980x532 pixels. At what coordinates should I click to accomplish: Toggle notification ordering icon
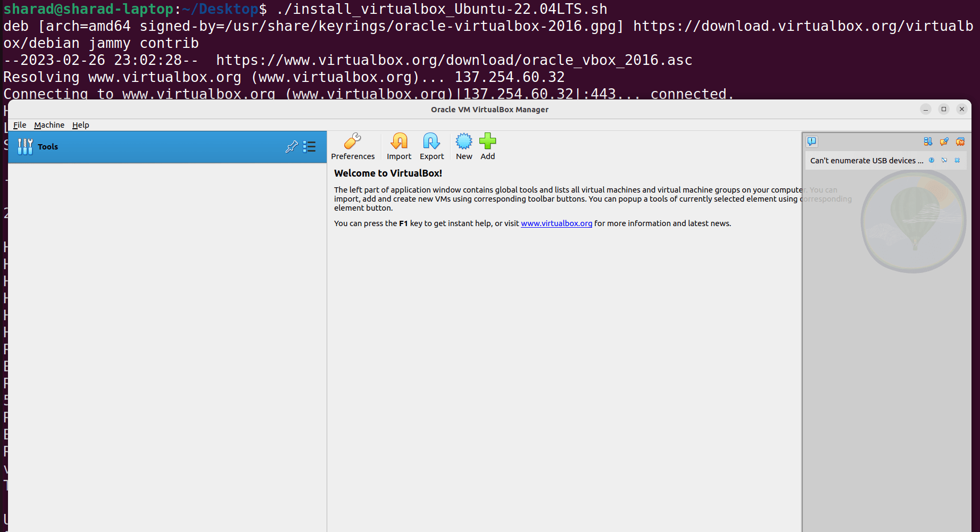pos(928,142)
